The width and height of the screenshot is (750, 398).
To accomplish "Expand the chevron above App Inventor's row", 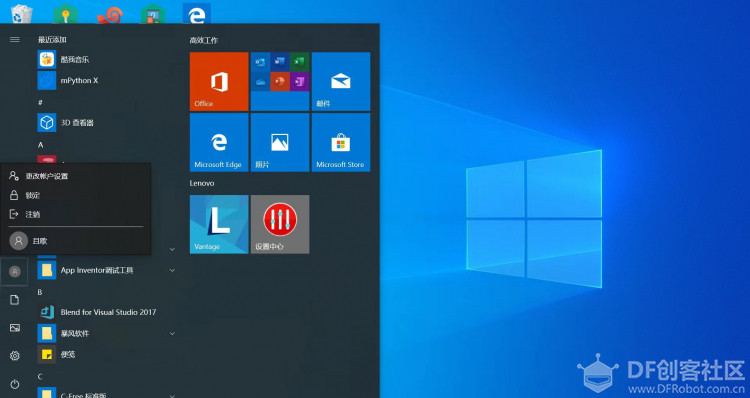I will [x=172, y=249].
